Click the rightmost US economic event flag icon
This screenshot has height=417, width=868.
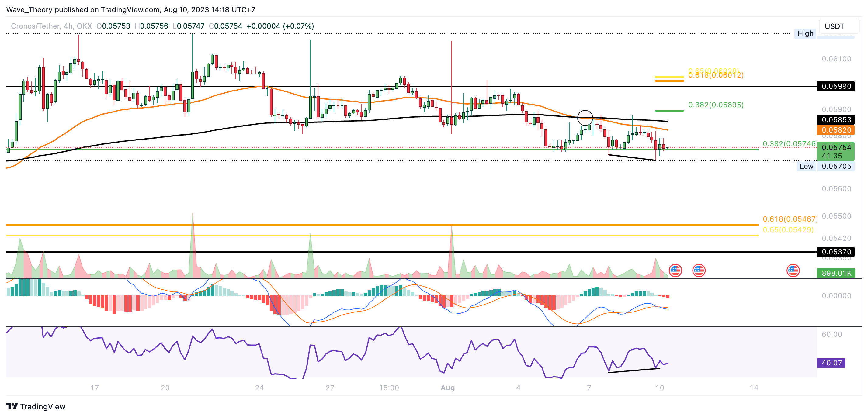793,270
